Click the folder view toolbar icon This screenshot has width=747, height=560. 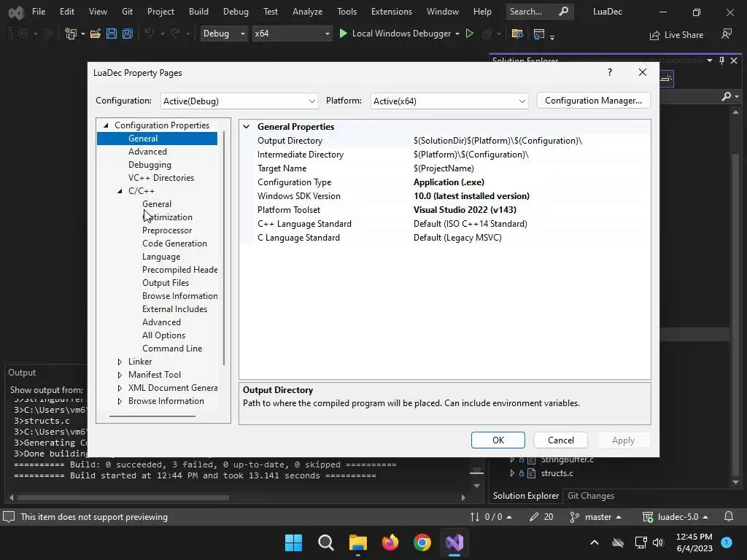(x=517, y=34)
